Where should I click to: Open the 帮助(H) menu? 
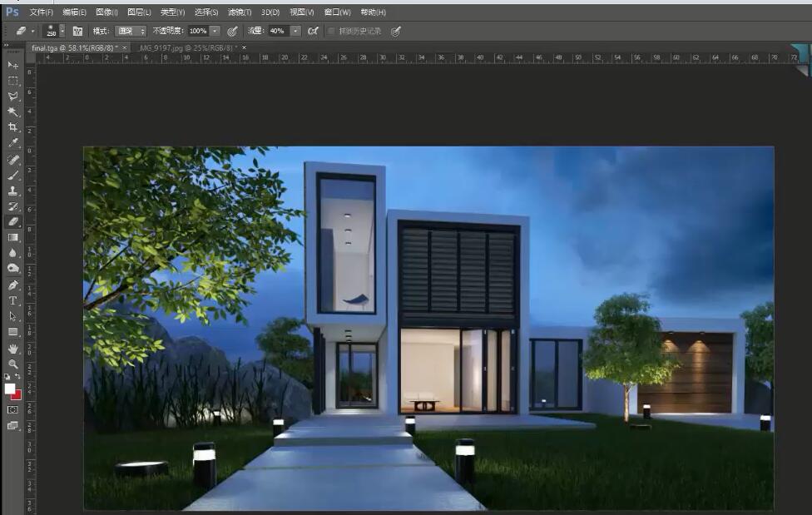373,12
